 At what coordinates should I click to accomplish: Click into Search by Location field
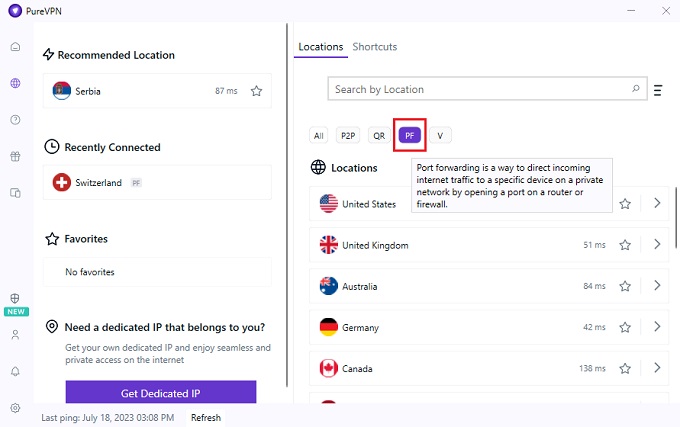coord(487,89)
